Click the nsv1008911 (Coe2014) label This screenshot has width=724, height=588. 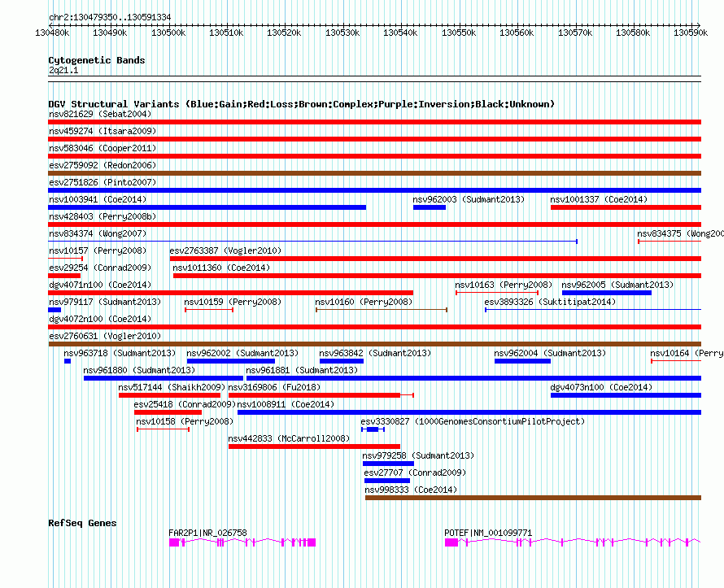[286, 404]
